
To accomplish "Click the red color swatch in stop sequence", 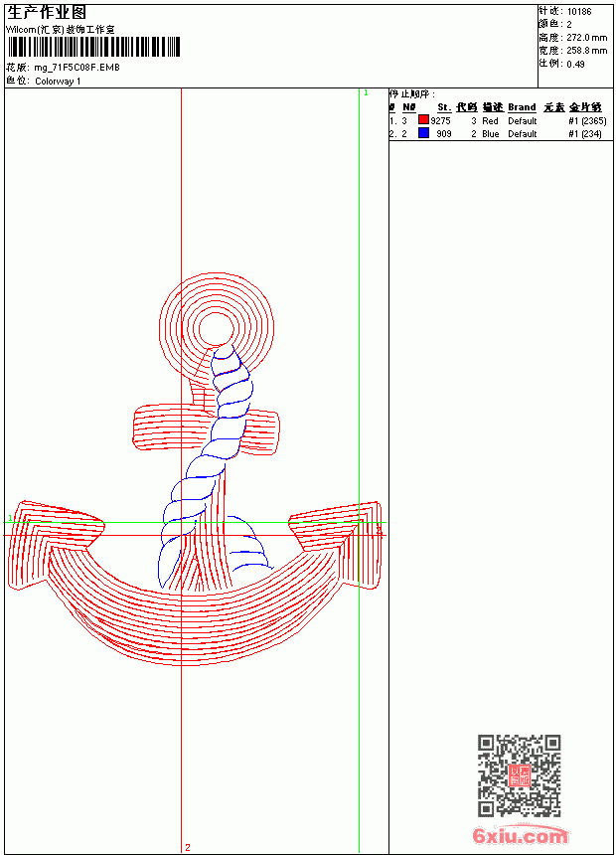I will (423, 120).
